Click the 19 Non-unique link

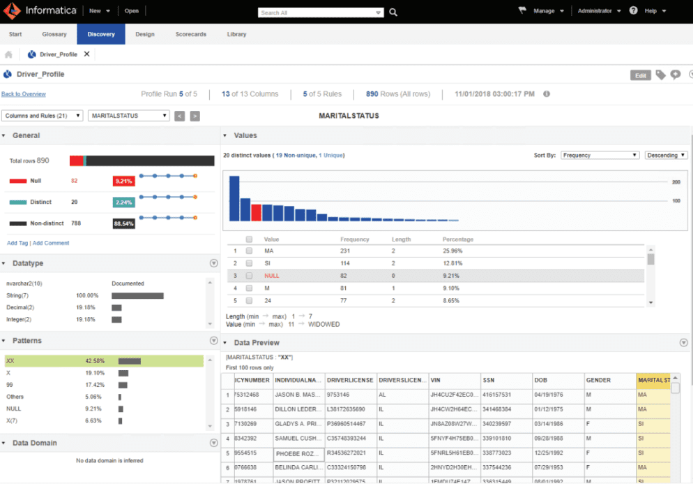coord(296,155)
